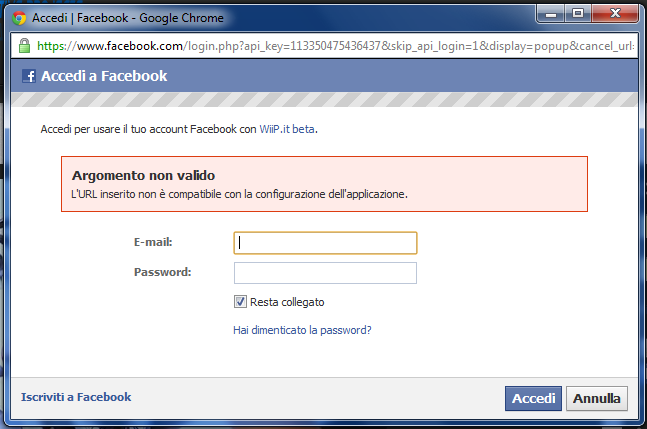The height and width of the screenshot is (429, 647).
Task: Click the Annulla button to cancel
Action: 597,398
